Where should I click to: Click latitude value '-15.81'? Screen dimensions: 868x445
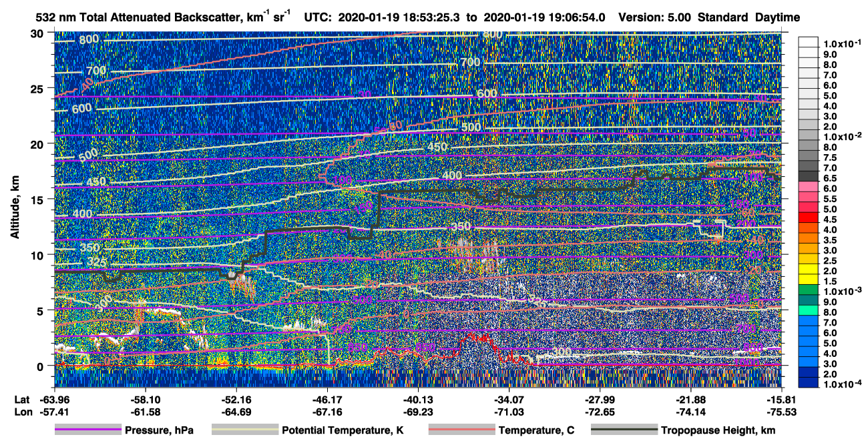[x=781, y=399]
